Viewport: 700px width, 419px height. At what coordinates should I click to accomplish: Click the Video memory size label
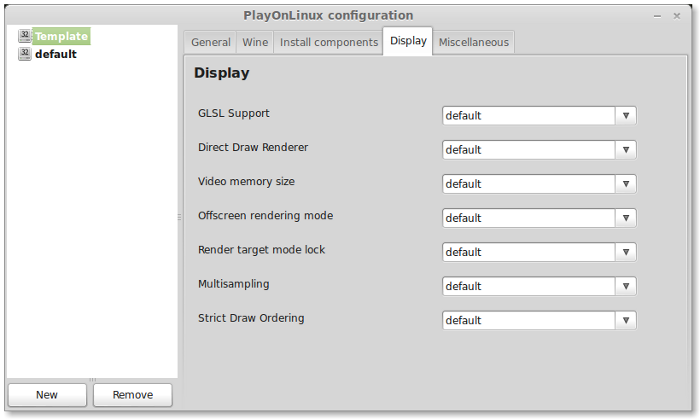tap(246, 182)
